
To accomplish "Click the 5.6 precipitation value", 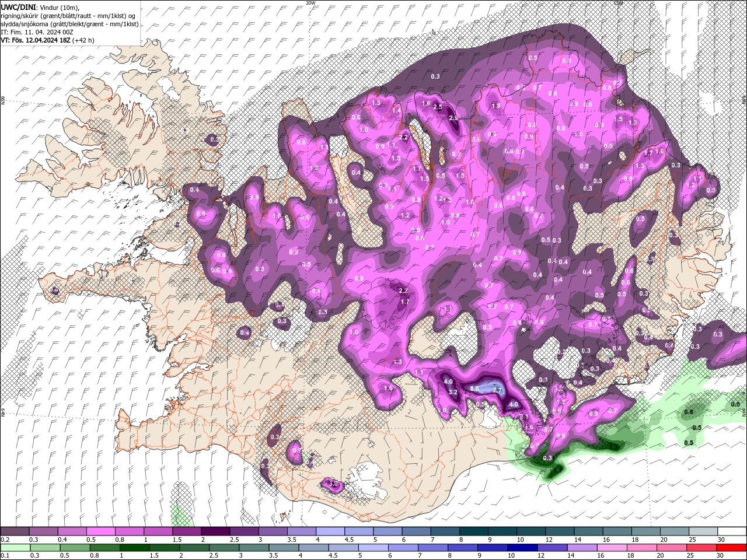I will [x=474, y=389].
